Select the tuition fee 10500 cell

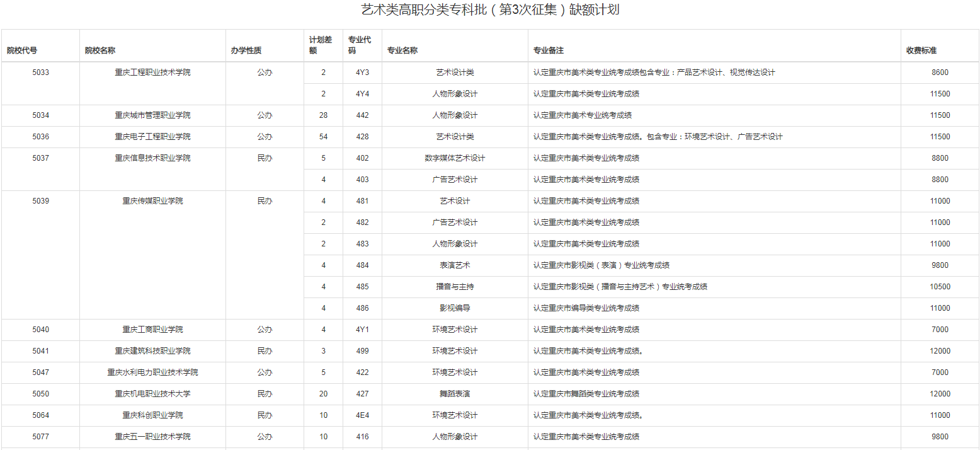[x=940, y=287]
